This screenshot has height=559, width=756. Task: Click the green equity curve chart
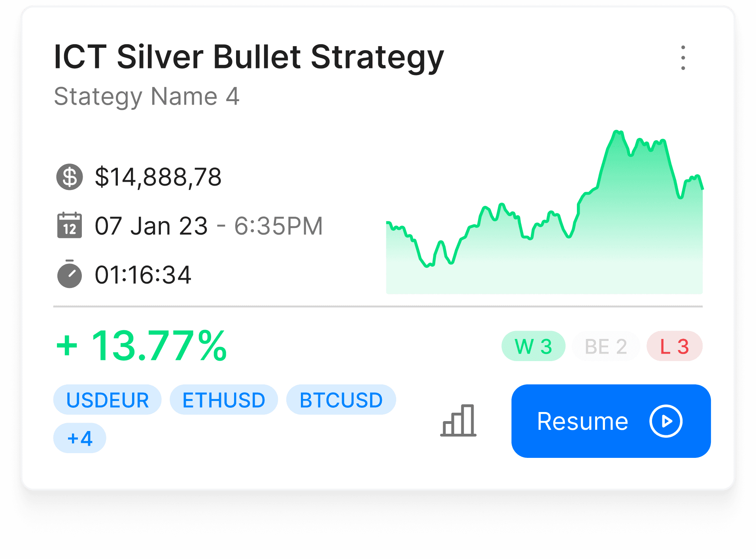[544, 212]
